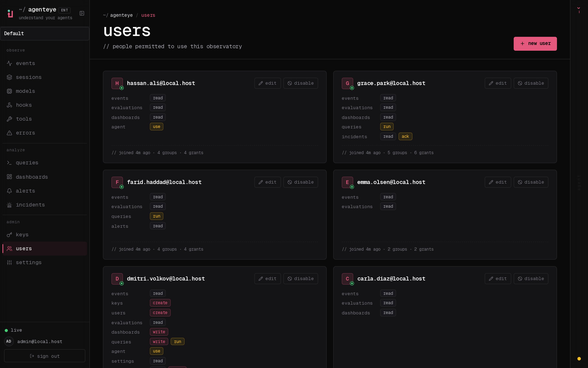Open keys via the key icon
This screenshot has height=368, width=588.
coord(9,235)
